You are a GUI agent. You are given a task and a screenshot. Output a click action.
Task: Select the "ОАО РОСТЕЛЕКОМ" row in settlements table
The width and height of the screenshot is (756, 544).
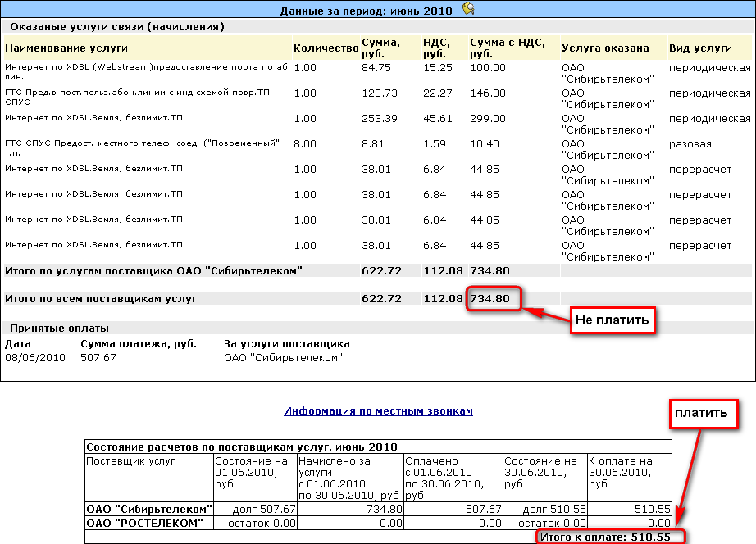point(378,524)
